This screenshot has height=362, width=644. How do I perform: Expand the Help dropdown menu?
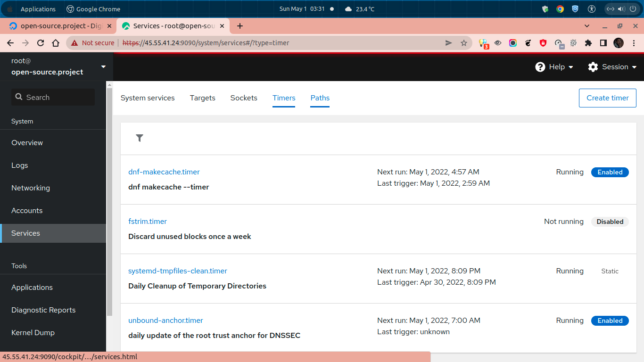pos(554,67)
